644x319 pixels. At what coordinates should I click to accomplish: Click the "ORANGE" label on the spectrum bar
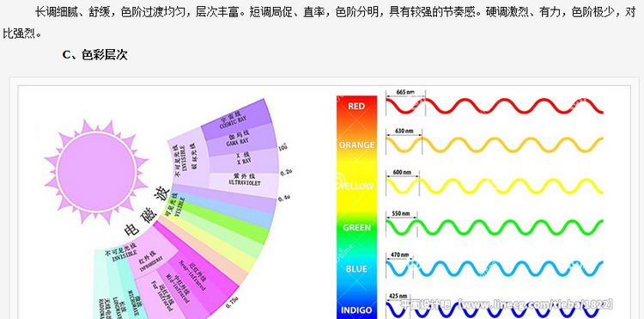point(356,145)
